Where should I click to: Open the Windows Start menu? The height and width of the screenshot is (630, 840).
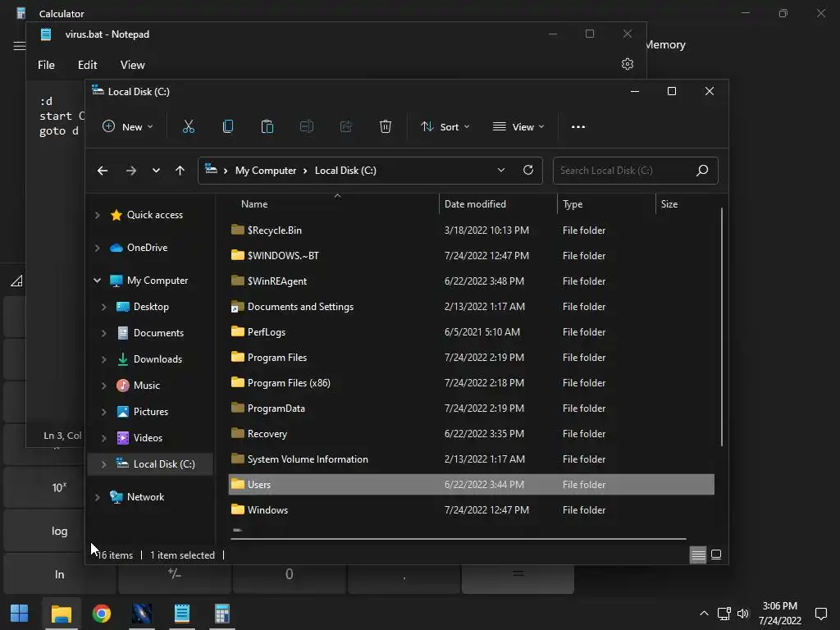pyautogui.click(x=20, y=614)
